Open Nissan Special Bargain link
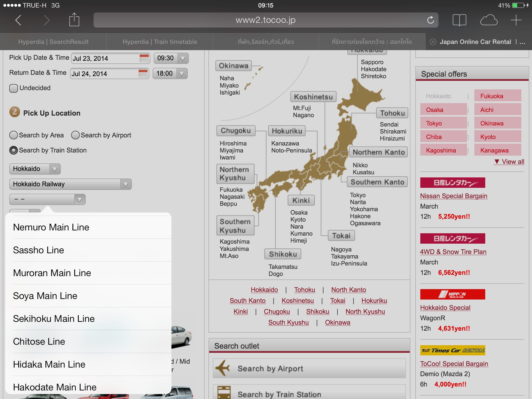This screenshot has height=399, width=532. click(x=454, y=196)
